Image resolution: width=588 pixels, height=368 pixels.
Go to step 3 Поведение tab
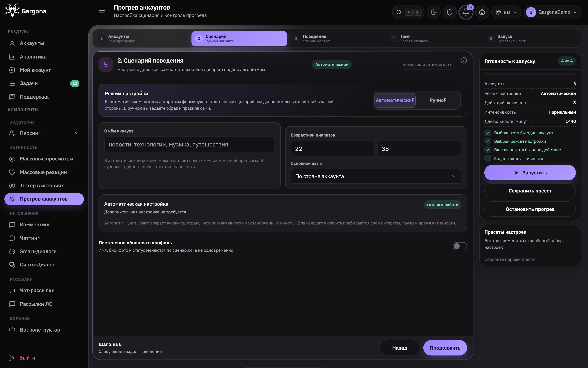point(336,38)
